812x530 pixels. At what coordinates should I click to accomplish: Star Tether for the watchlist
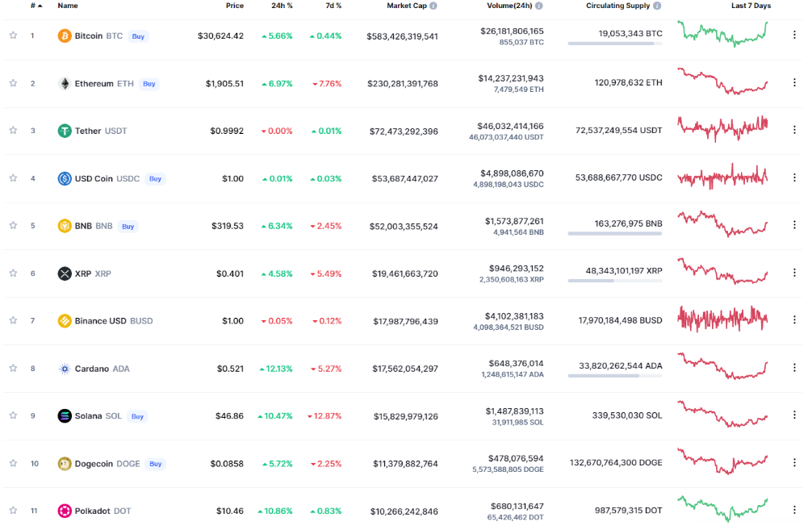tap(14, 130)
